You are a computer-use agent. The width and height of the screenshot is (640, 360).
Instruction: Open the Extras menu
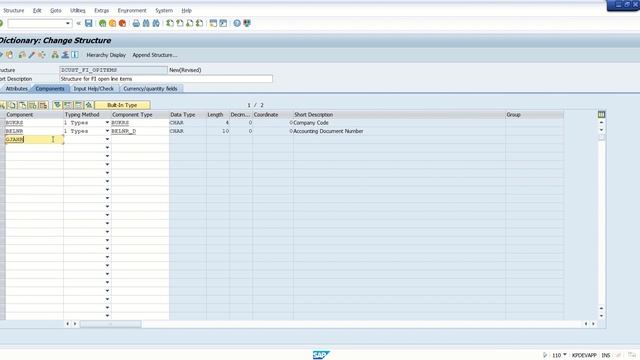pos(101,10)
